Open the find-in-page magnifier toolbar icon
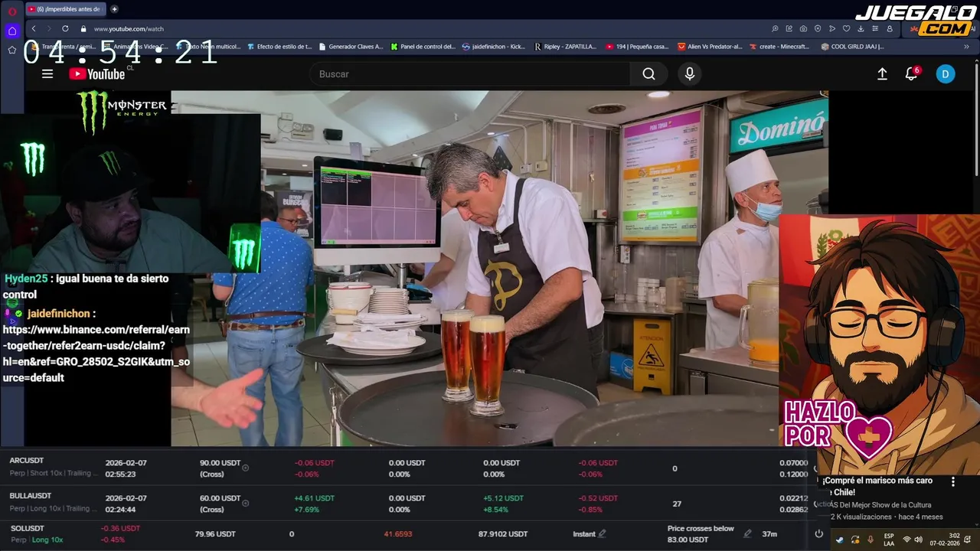This screenshot has width=980, height=551. [x=775, y=28]
